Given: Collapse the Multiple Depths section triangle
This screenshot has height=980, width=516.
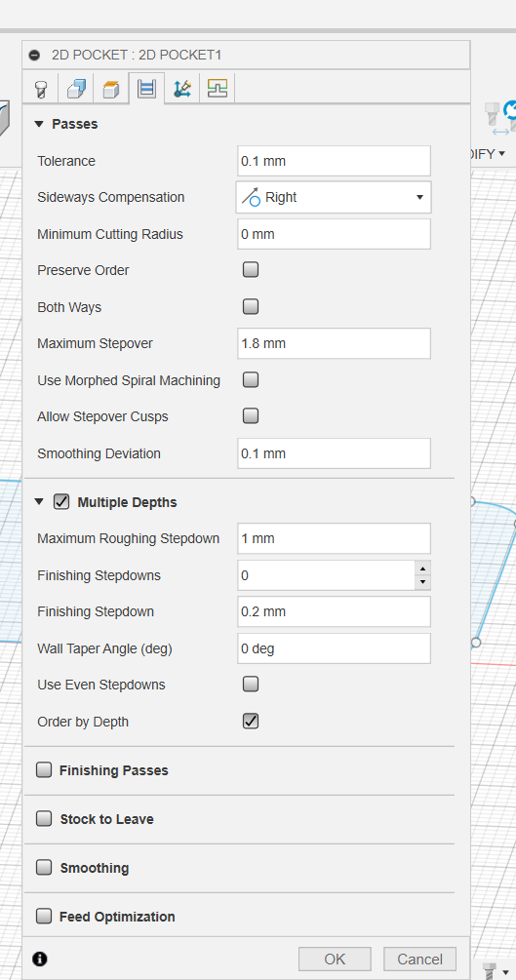Looking at the screenshot, I should pos(39,502).
